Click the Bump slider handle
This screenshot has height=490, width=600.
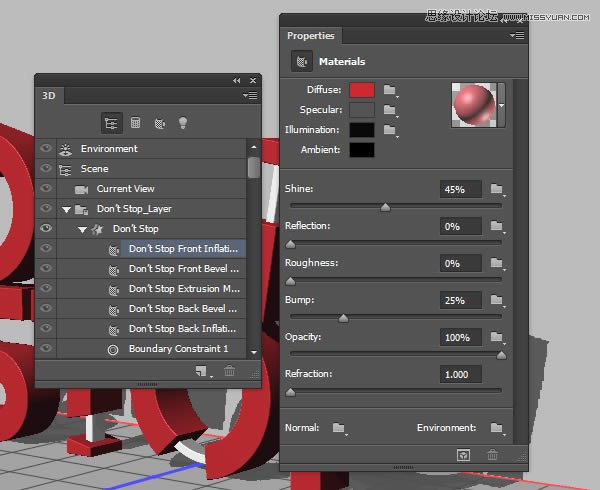343,318
